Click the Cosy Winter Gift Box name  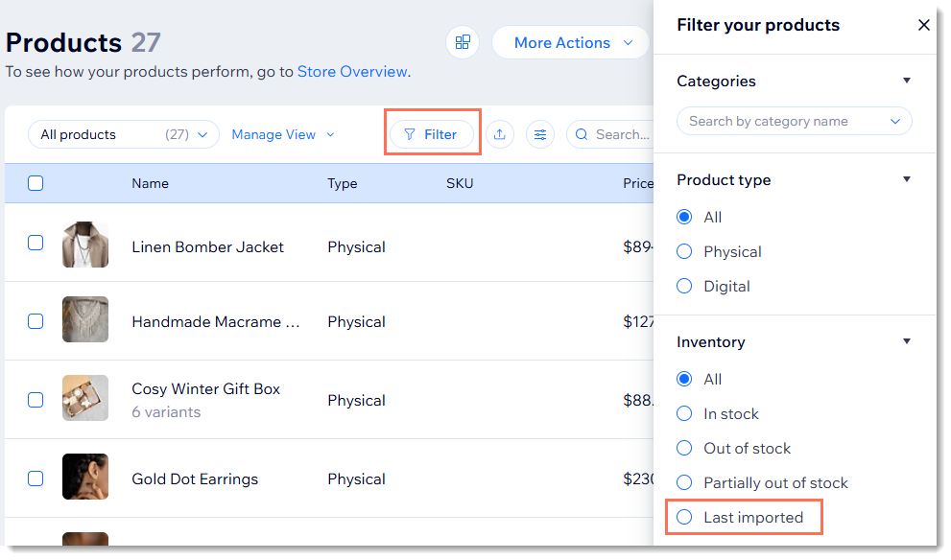coord(205,389)
